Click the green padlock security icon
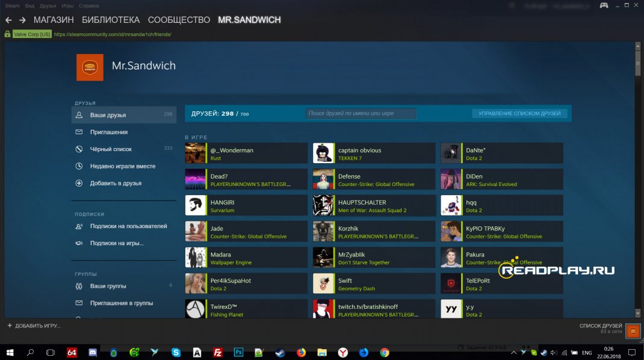Screen dimensions: 644x360 pos(7,34)
